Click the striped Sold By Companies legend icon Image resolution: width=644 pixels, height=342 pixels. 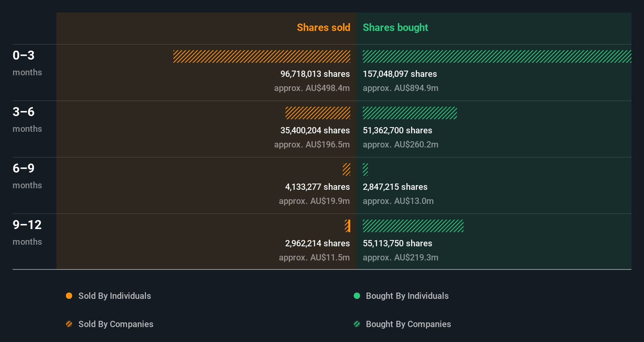pyautogui.click(x=69, y=324)
